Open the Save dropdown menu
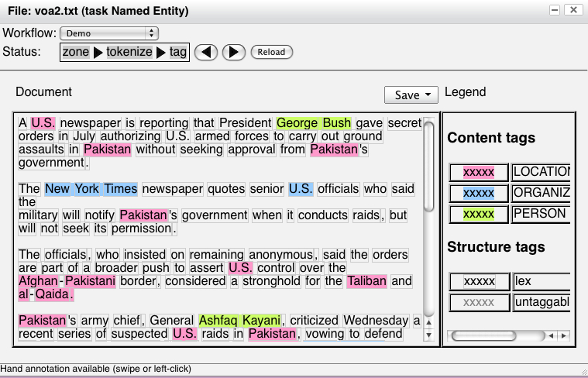This screenshot has height=378, width=588. (411, 94)
